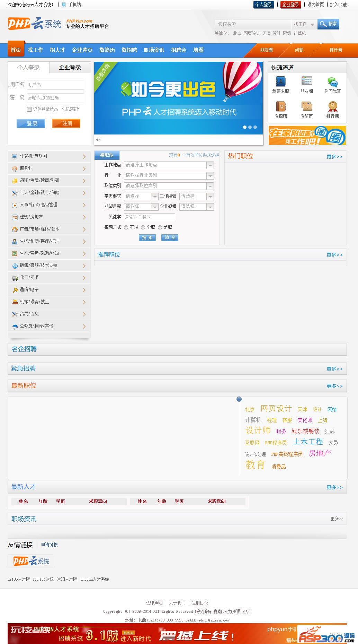Click the 在家附近画个圈圈 banner thumbnail
Viewport: 358px width, 644px height.
coord(307,136)
